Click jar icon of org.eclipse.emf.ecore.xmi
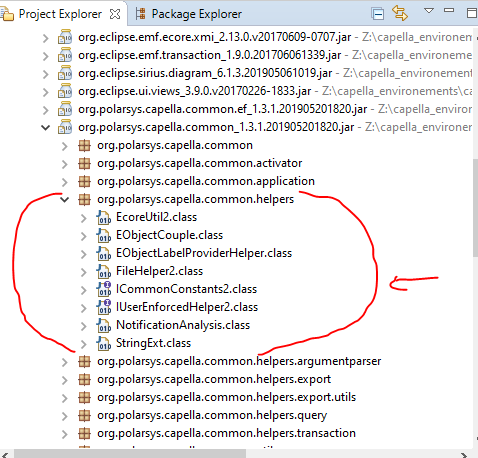The image size is (478, 458). 65,37
